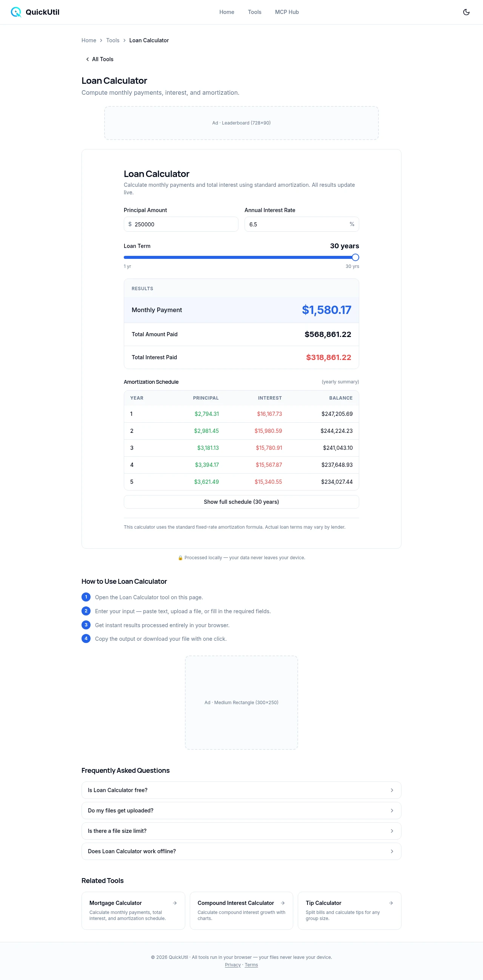The width and height of the screenshot is (483, 980).
Task: Expand the 'Do my files get uploaded?' question
Action: (241, 810)
